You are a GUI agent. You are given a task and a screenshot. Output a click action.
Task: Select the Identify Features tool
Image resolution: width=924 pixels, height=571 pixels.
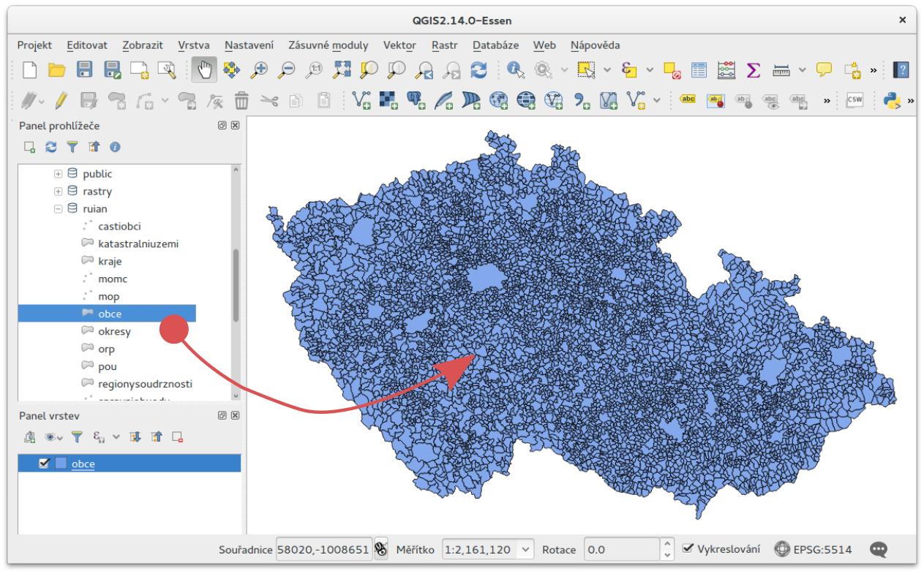point(517,70)
